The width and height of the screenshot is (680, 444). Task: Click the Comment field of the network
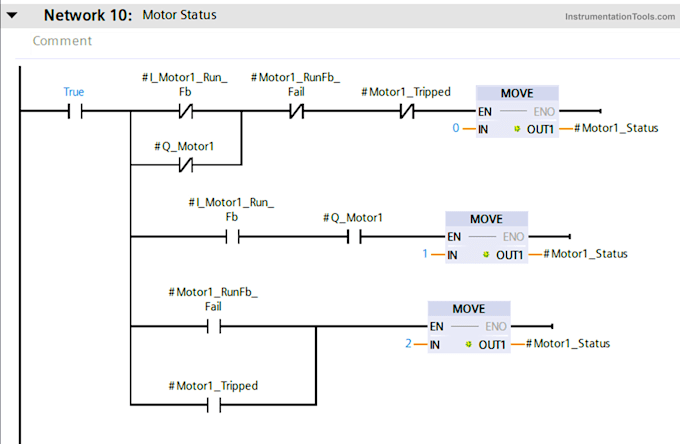[62, 41]
